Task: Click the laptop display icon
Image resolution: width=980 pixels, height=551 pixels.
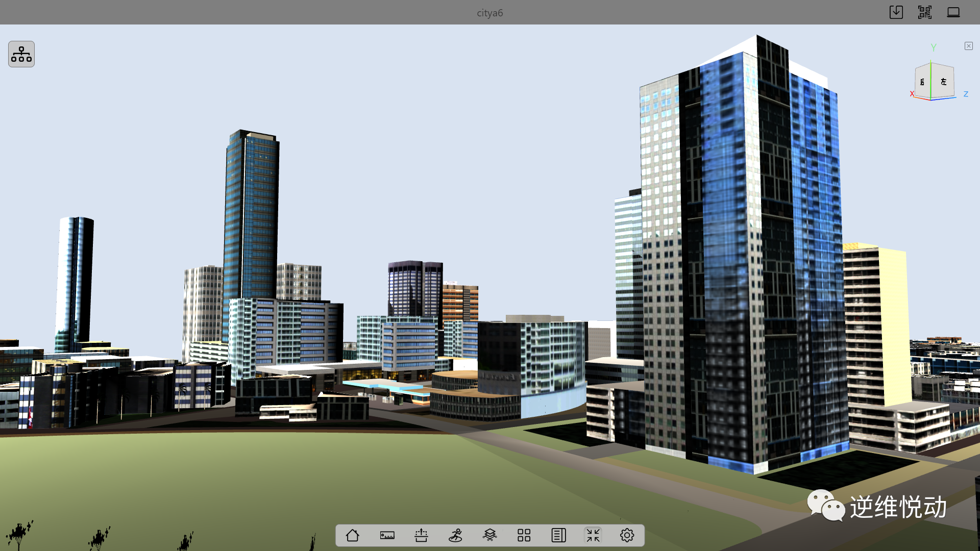Action: click(953, 12)
